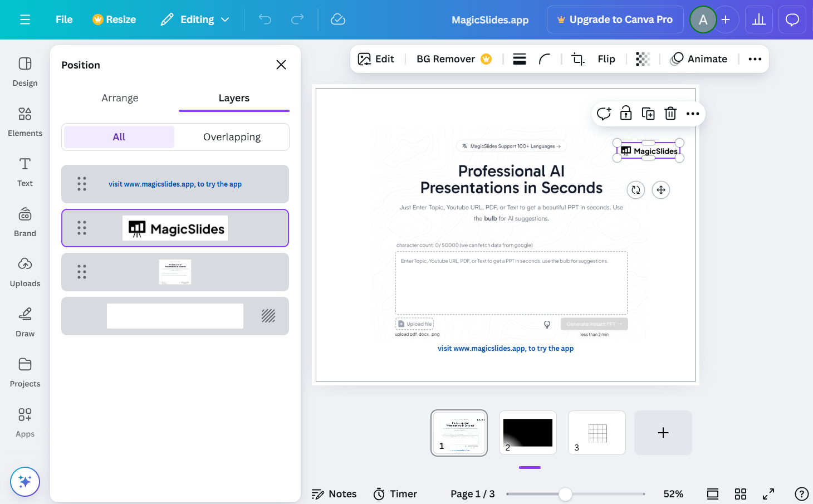Viewport: 813px width, 504px height.
Task: Adjust the zoom slider handle
Action: click(x=565, y=494)
